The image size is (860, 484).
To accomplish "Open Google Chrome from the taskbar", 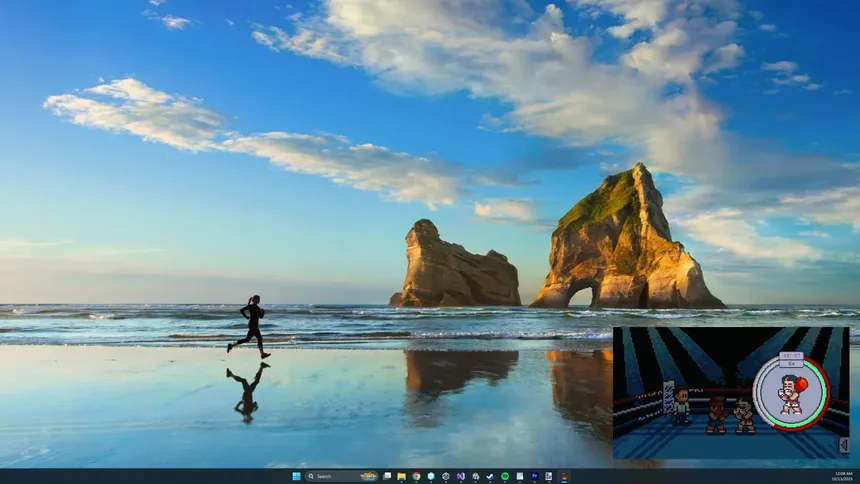I will point(416,476).
